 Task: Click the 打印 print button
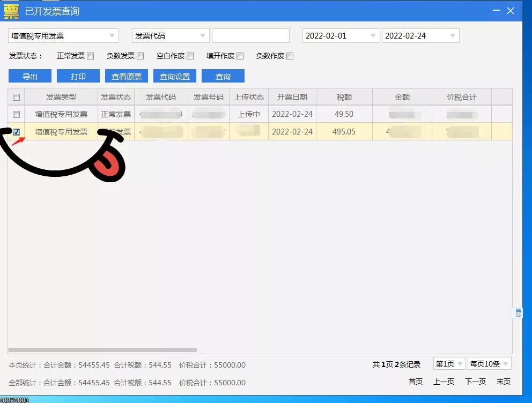[78, 76]
